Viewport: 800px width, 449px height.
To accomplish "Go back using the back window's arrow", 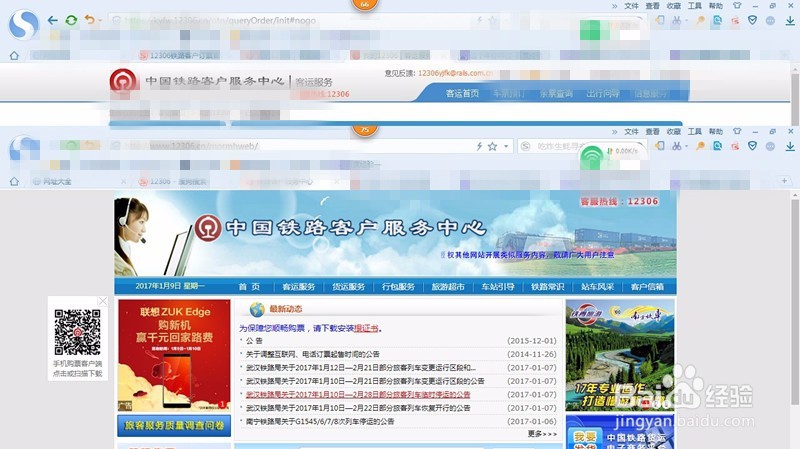I will [x=53, y=20].
